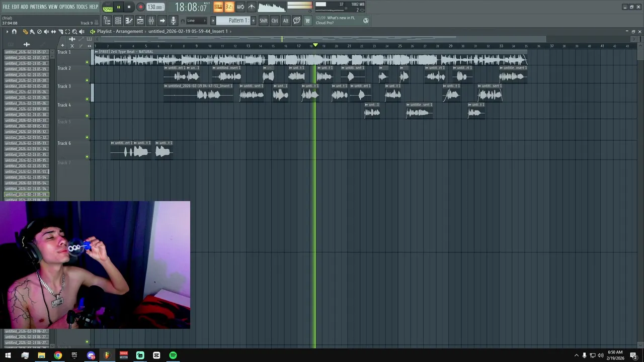Select highlighted clip untitled_2026-02-19 05-59 in picker

click(x=27, y=195)
